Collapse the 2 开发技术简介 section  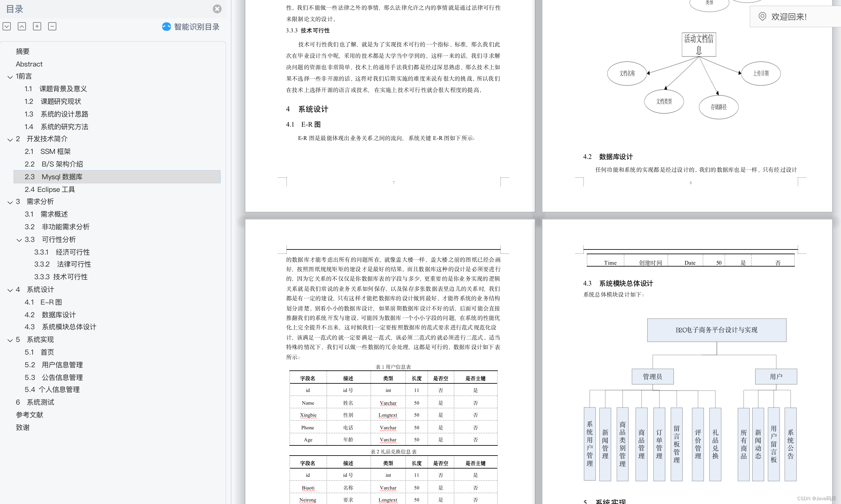click(x=10, y=140)
